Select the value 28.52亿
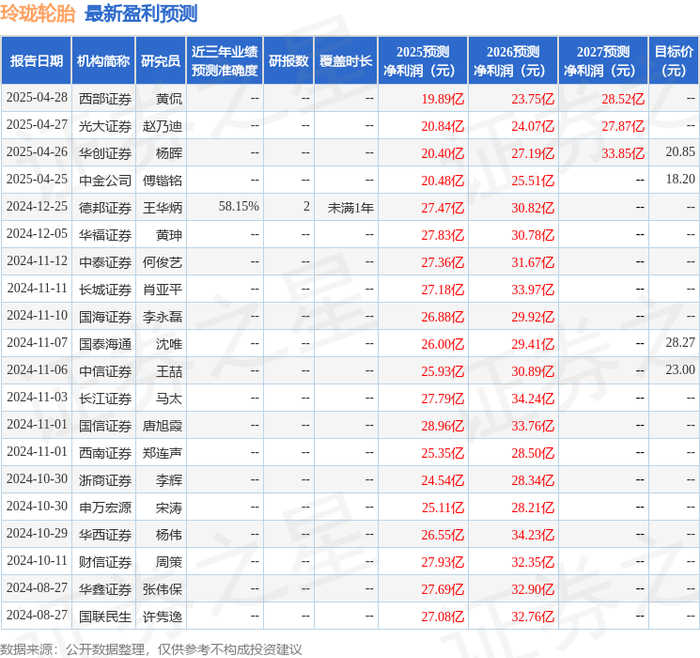700x658 pixels. [x=623, y=99]
